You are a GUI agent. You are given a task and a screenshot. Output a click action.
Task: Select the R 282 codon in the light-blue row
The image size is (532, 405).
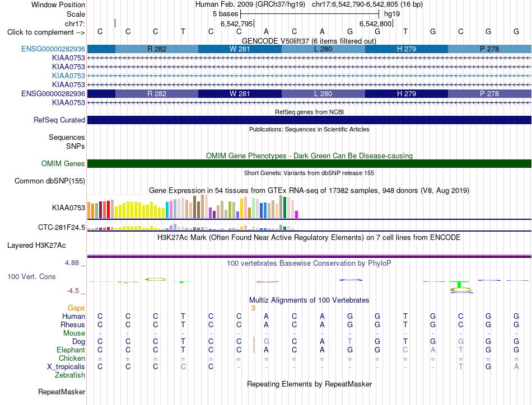coord(157,49)
